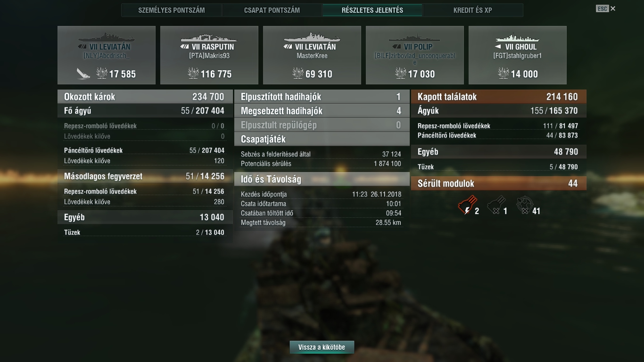Select MasterKree's Leviatán ship card
The height and width of the screenshot is (362, 644).
pos(312,55)
